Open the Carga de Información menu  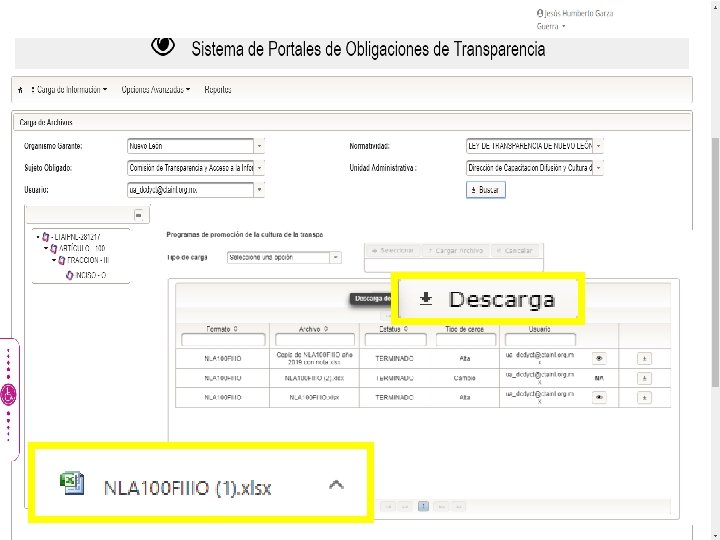tap(69, 90)
